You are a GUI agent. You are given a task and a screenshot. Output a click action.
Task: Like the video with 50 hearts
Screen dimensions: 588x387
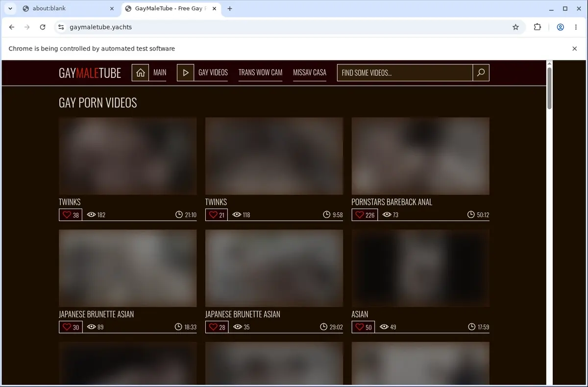363,327
